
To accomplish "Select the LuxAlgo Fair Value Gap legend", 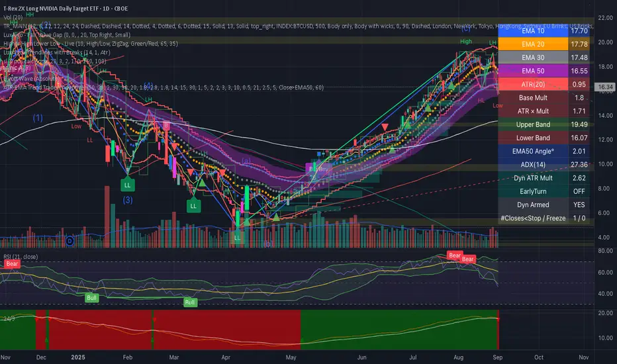I will tap(67, 35).
